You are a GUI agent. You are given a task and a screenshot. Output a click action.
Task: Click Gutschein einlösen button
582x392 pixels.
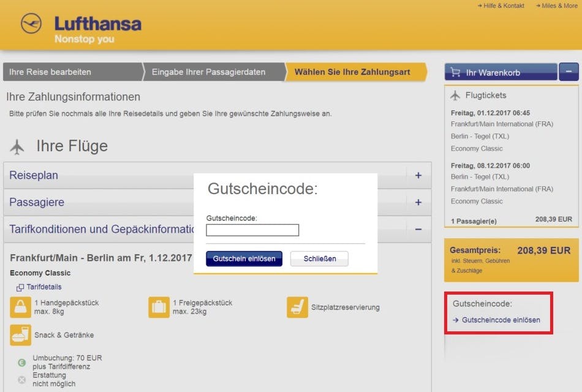pos(244,258)
